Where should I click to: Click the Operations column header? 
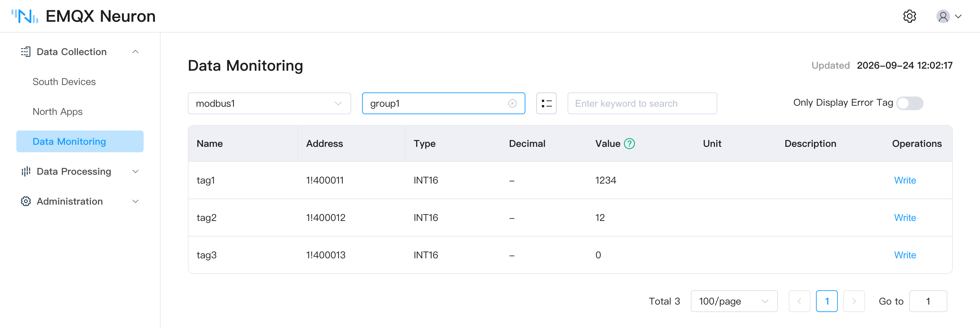coord(916,144)
